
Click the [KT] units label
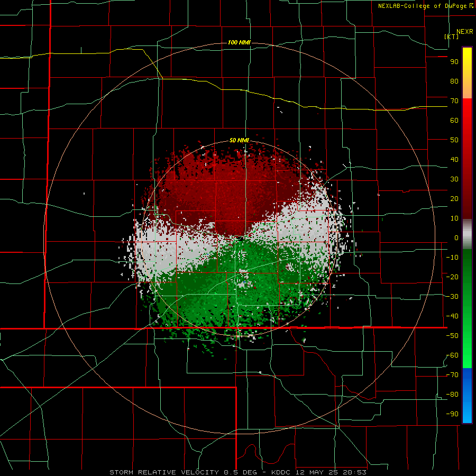point(452,36)
